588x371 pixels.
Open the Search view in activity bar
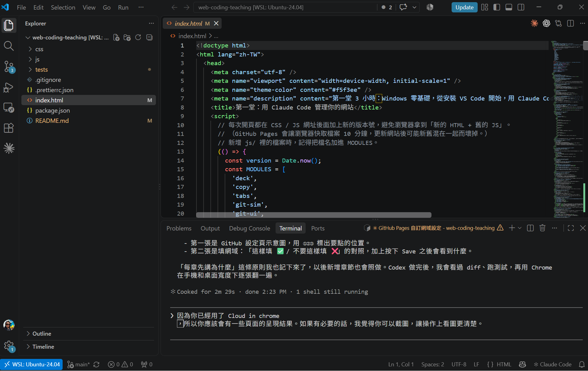[9, 46]
